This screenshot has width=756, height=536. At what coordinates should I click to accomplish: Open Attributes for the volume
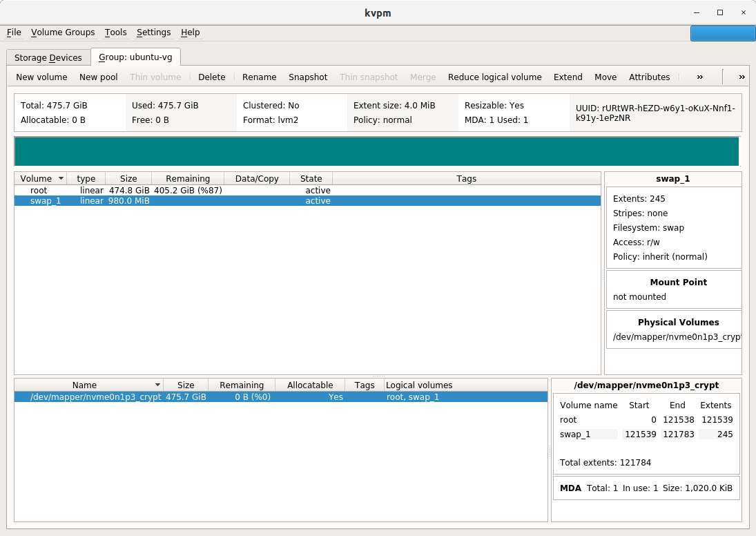(649, 77)
